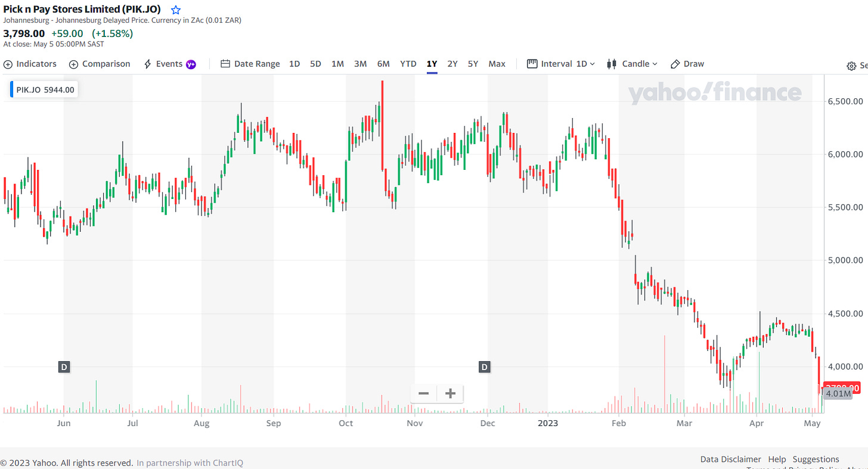This screenshot has width=868, height=469.
Task: Expand the Interval 1D dropdown
Action: click(561, 64)
